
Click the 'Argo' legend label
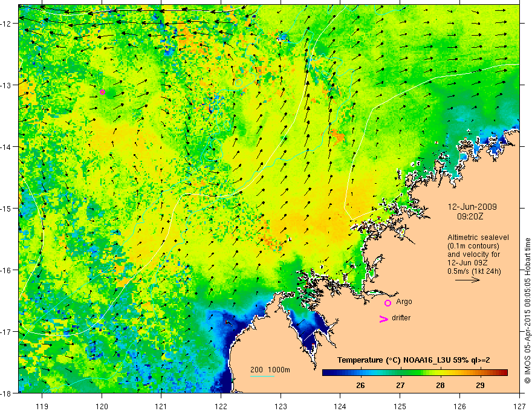(404, 302)
